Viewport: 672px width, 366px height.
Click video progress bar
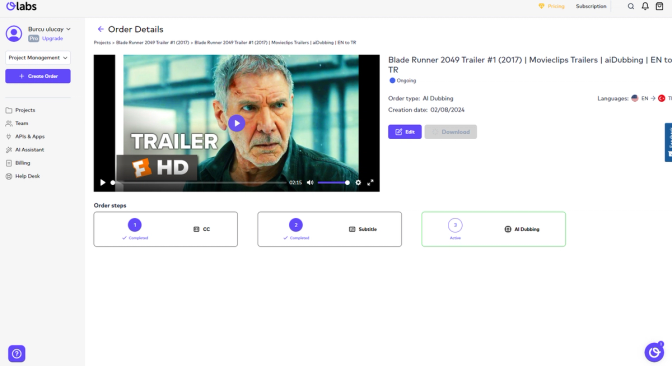pos(199,183)
